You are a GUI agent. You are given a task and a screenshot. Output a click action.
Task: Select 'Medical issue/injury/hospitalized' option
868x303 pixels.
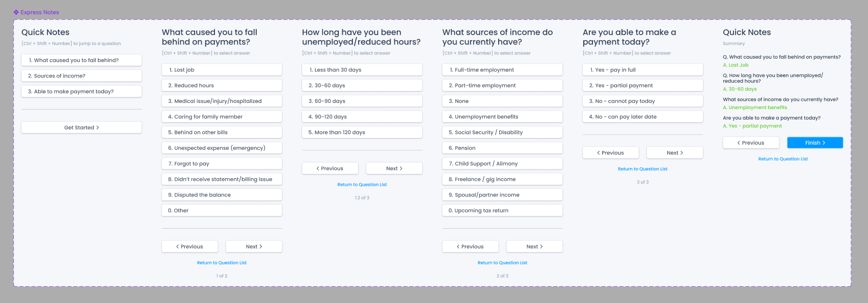222,101
